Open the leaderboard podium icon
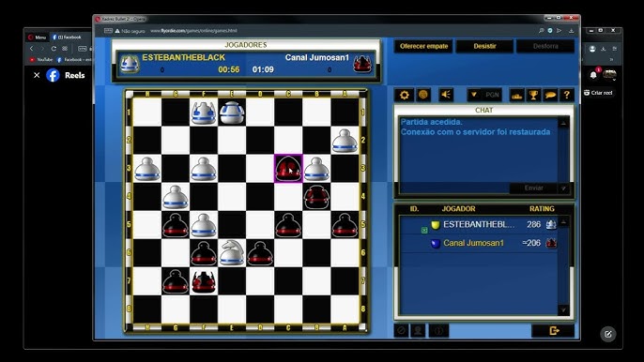 (x=516, y=96)
